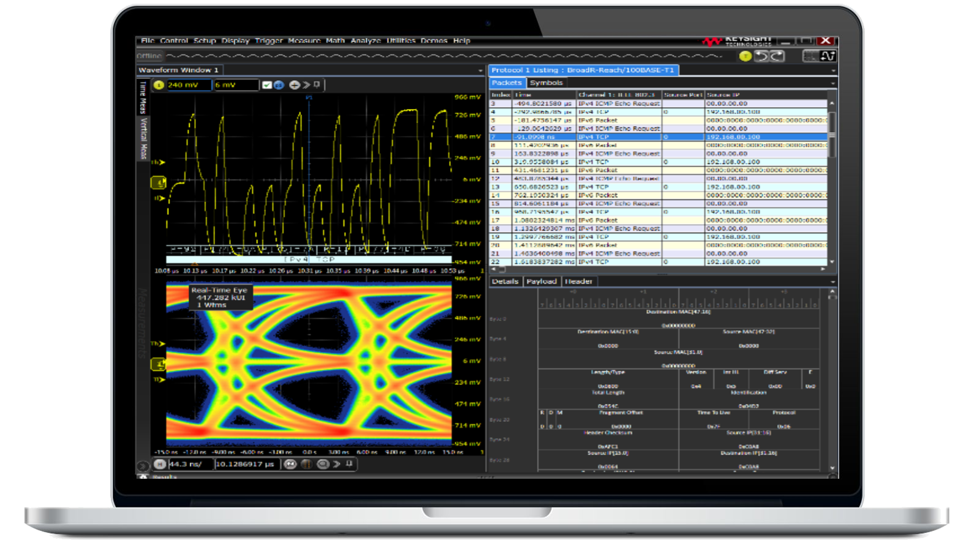Open the Protocol Listing panel dropdown arrow

(x=833, y=71)
